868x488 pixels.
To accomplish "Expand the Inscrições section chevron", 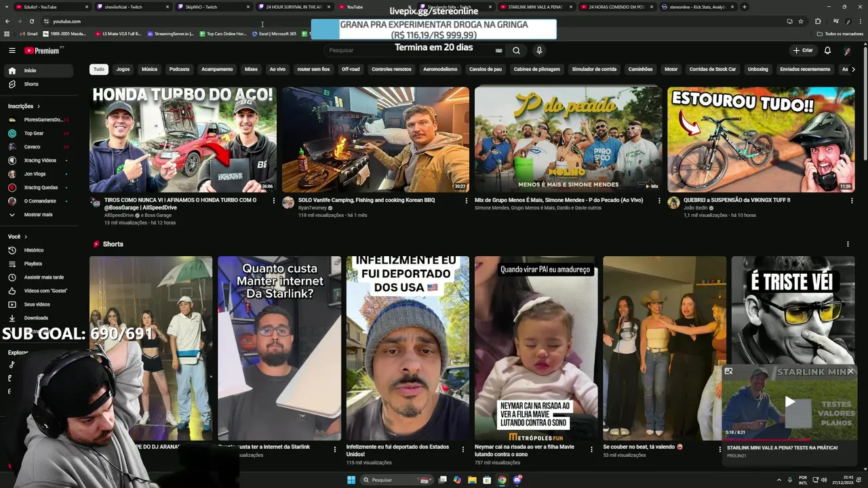I will [x=39, y=106].
